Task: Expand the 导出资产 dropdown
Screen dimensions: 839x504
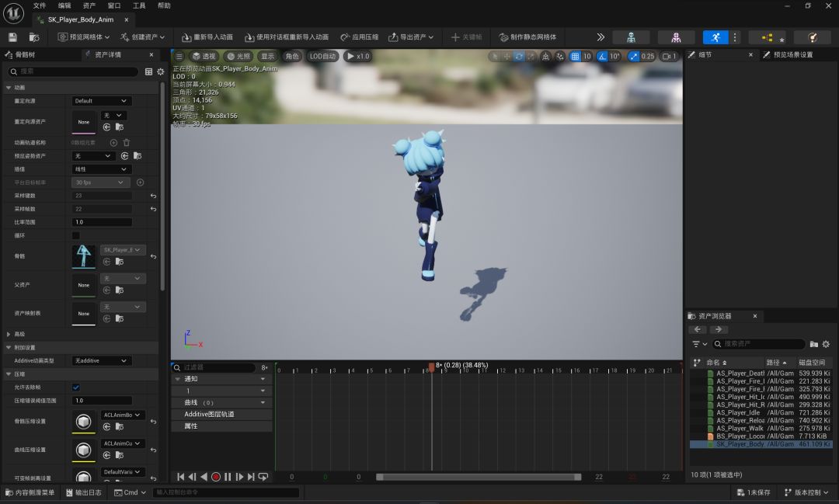Action: (x=411, y=37)
